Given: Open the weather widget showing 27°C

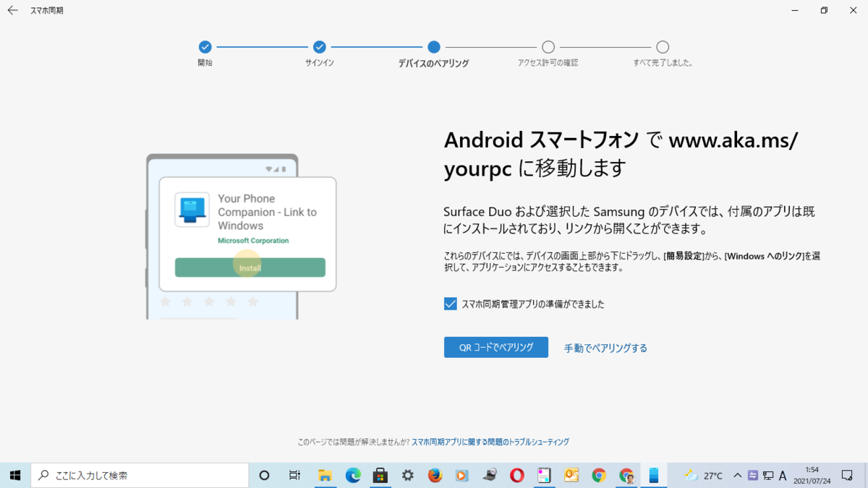Looking at the screenshot, I should [703, 475].
